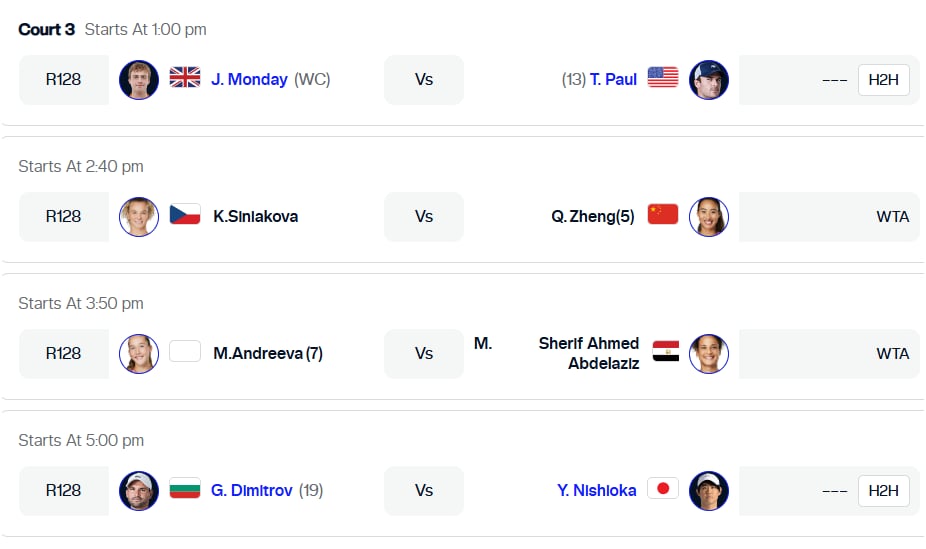Open G. Dimitrov's player profile link
Screen dimensions: 926x549
(252, 490)
